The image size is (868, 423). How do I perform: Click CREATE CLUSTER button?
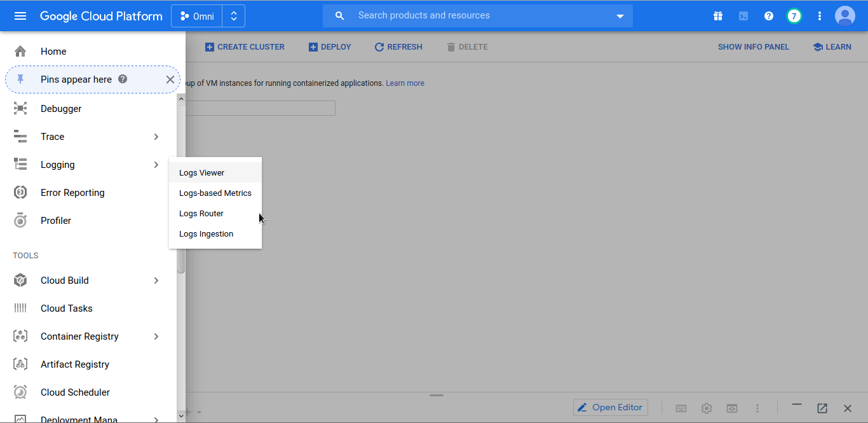click(x=245, y=47)
